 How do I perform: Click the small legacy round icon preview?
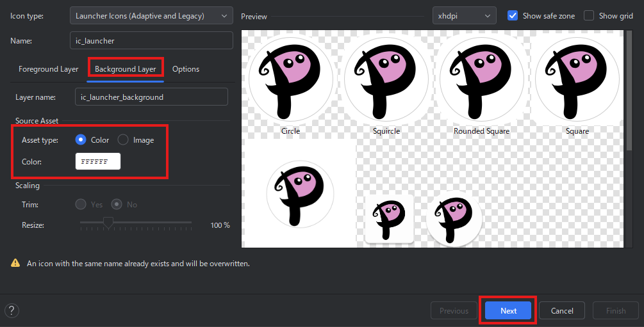tap(454, 219)
